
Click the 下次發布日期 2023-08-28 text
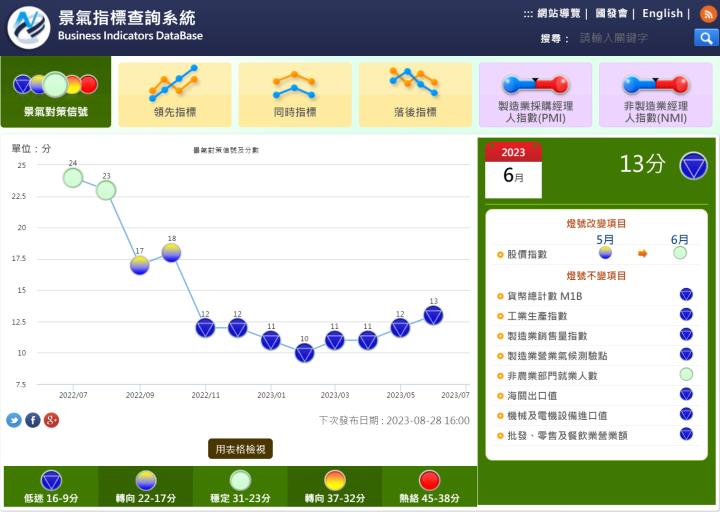394,420
